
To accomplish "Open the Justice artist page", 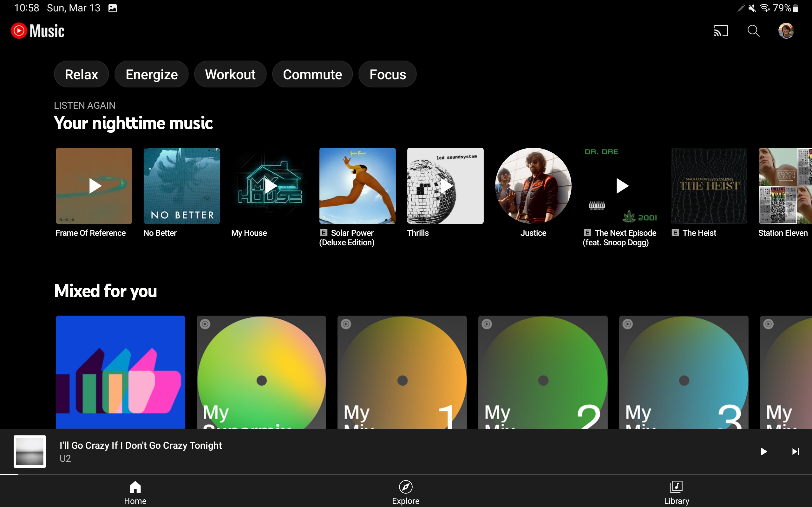I will pyautogui.click(x=533, y=186).
